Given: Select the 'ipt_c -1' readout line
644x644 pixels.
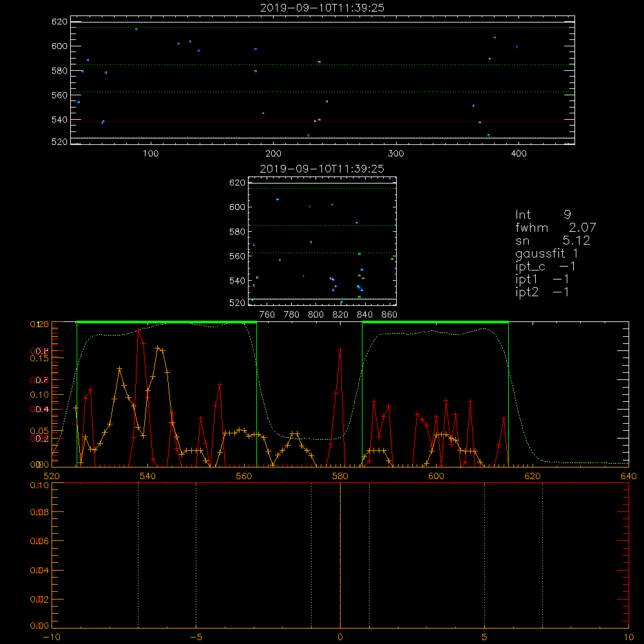Looking at the screenshot, I should click(x=545, y=267).
